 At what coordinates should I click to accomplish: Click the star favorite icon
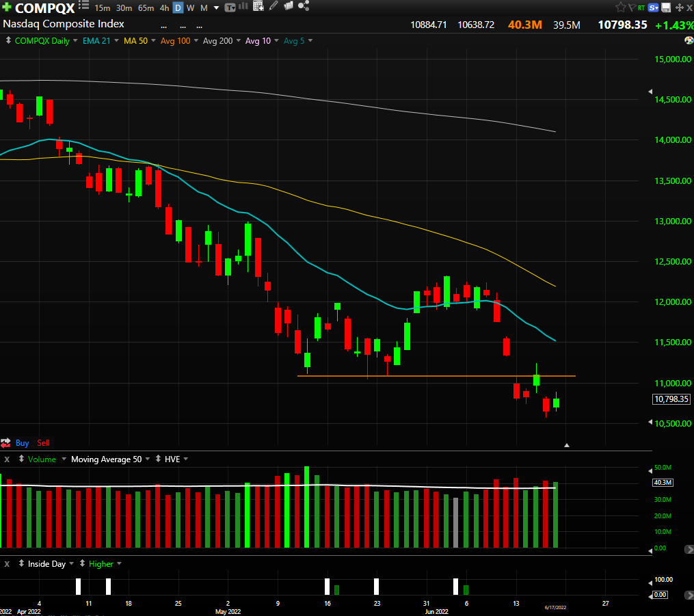coord(621,7)
